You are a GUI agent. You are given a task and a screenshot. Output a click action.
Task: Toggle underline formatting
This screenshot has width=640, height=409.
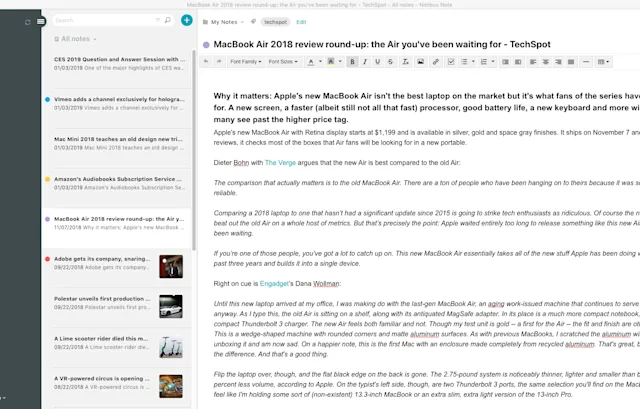[378, 62]
